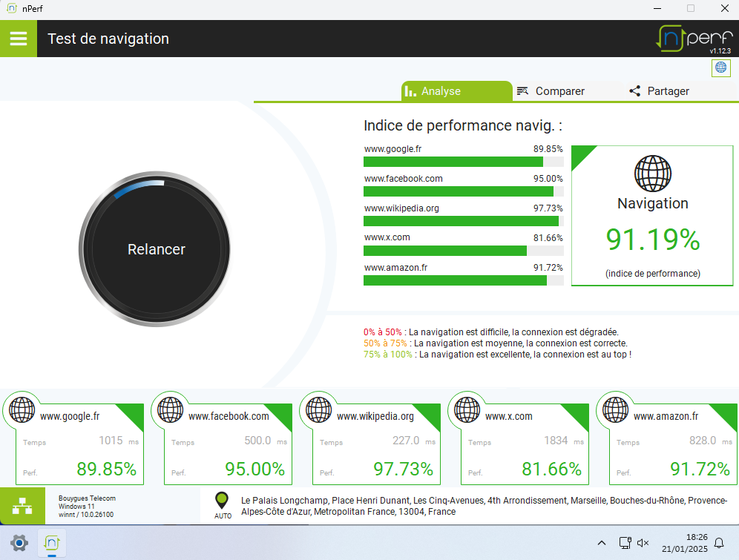Viewport: 739px width, 560px height.
Task: Click the AUTO location pin icon
Action: tap(222, 501)
